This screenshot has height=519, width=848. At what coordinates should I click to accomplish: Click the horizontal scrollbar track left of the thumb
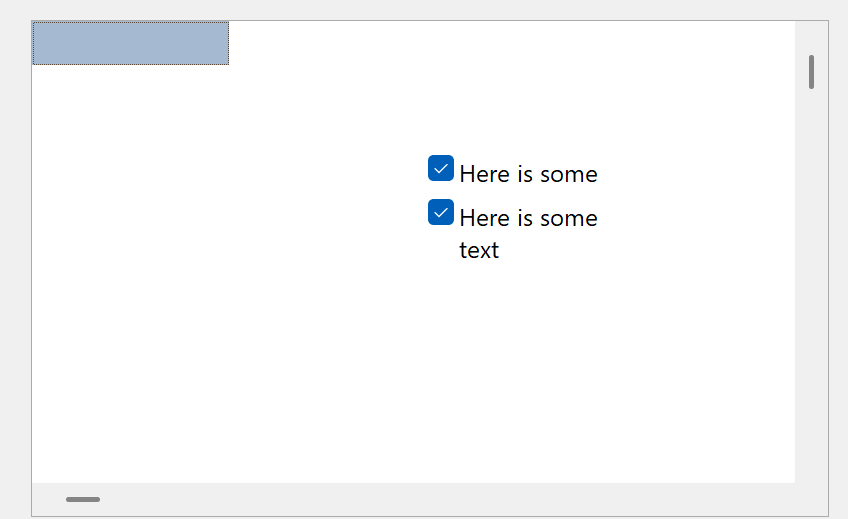tap(47, 499)
